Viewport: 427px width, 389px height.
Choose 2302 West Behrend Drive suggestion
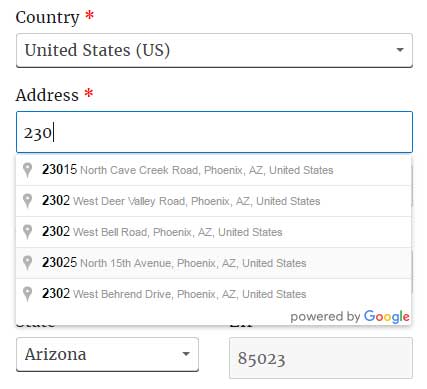point(213,294)
